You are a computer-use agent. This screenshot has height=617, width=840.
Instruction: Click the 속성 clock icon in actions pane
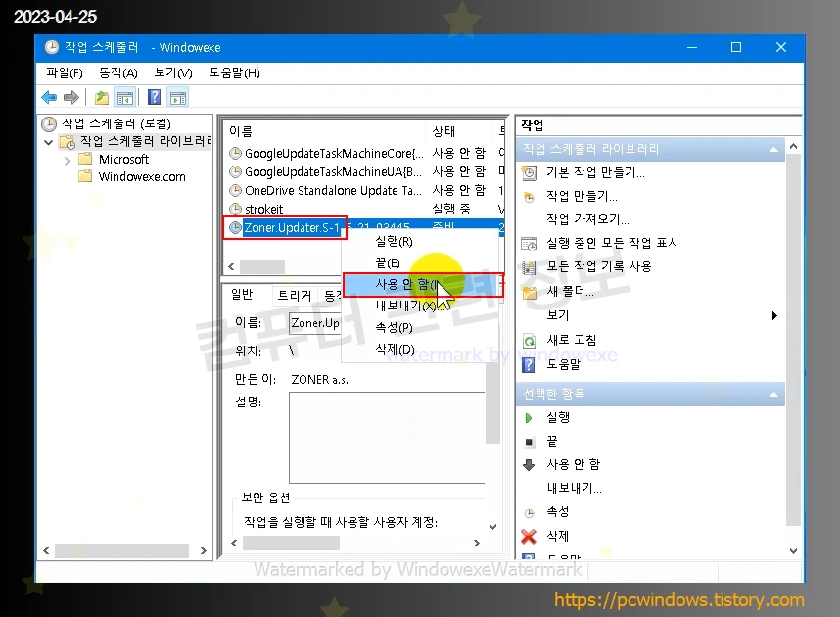[529, 513]
